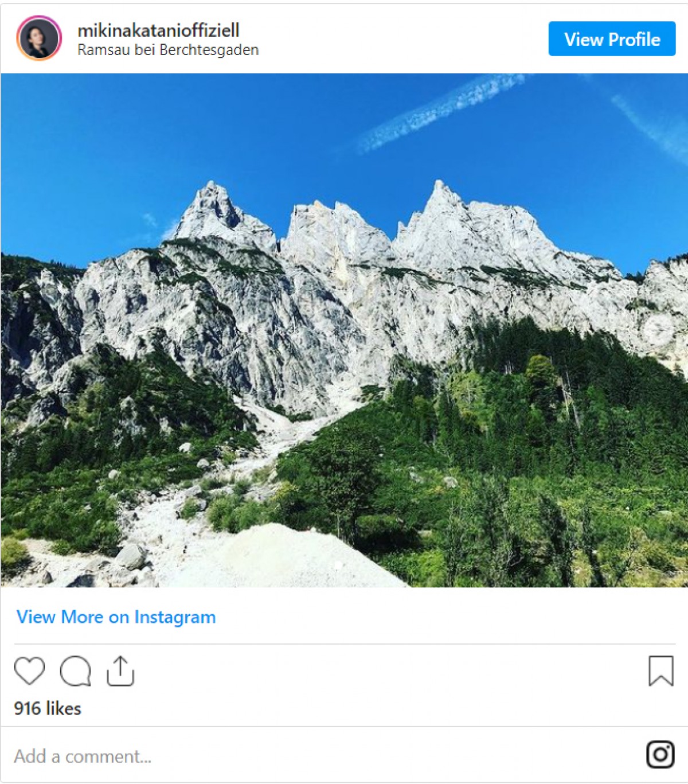The height and width of the screenshot is (784, 688).
Task: Open the View More on Instagram link
Action: coord(116,617)
